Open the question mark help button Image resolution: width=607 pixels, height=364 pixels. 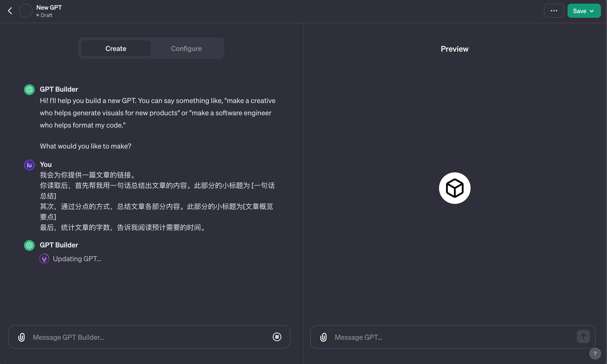tap(595, 353)
